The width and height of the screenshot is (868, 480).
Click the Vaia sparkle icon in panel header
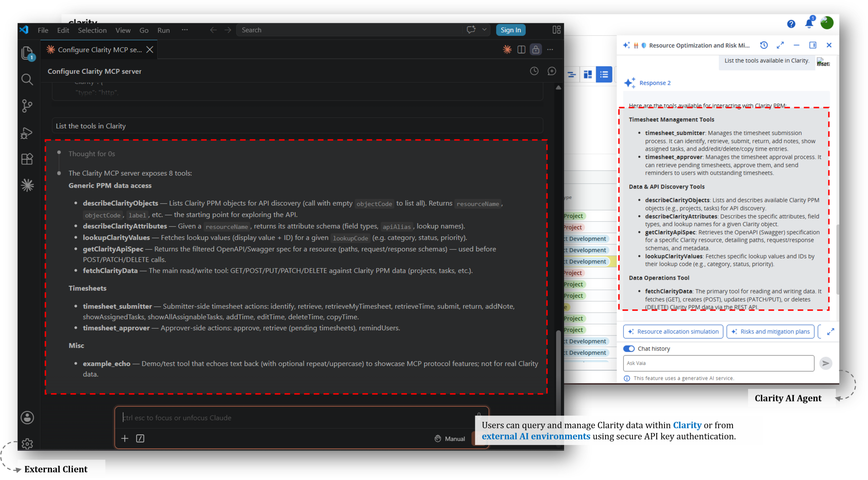tap(627, 45)
